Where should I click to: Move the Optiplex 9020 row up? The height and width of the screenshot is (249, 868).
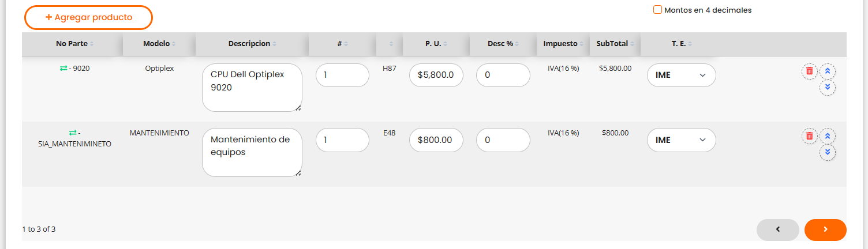(828, 71)
